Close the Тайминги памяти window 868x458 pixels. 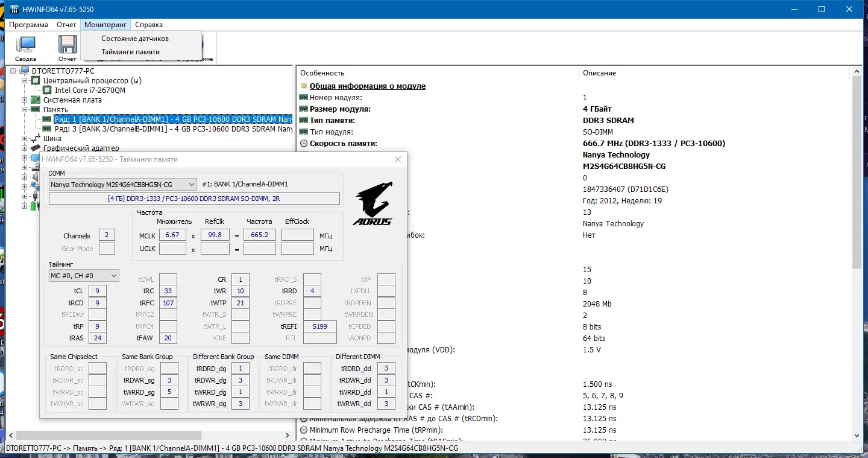coord(398,159)
